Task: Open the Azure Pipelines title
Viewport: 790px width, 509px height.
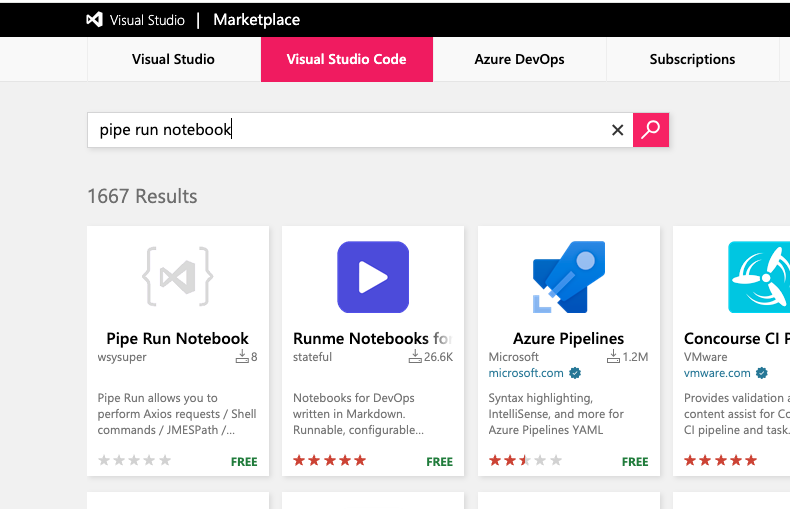Action: (568, 338)
